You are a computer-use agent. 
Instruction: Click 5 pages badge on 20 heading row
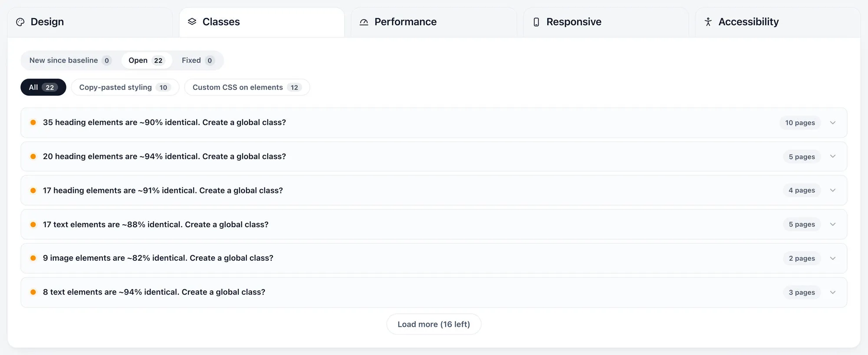[802, 157]
